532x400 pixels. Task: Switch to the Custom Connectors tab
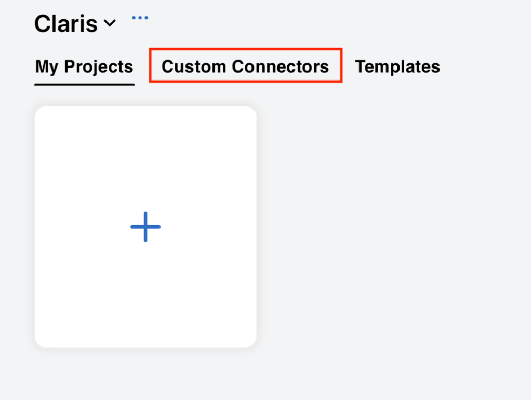click(245, 66)
